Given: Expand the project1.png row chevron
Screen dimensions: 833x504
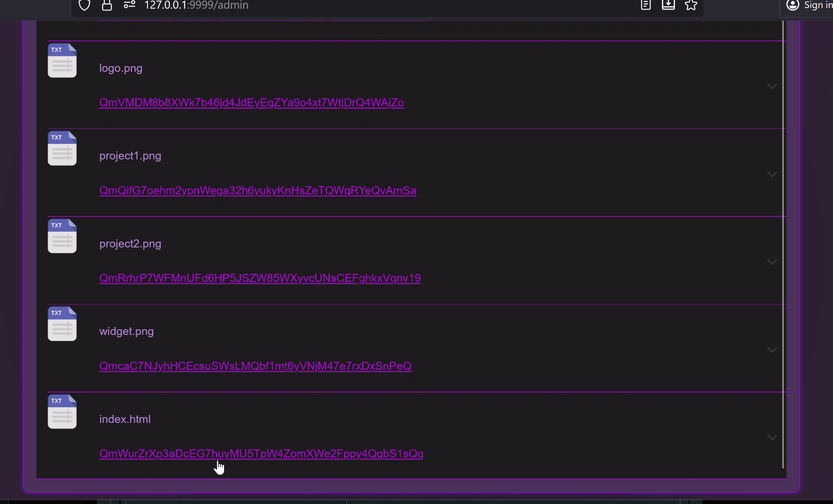Looking at the screenshot, I should (x=772, y=174).
